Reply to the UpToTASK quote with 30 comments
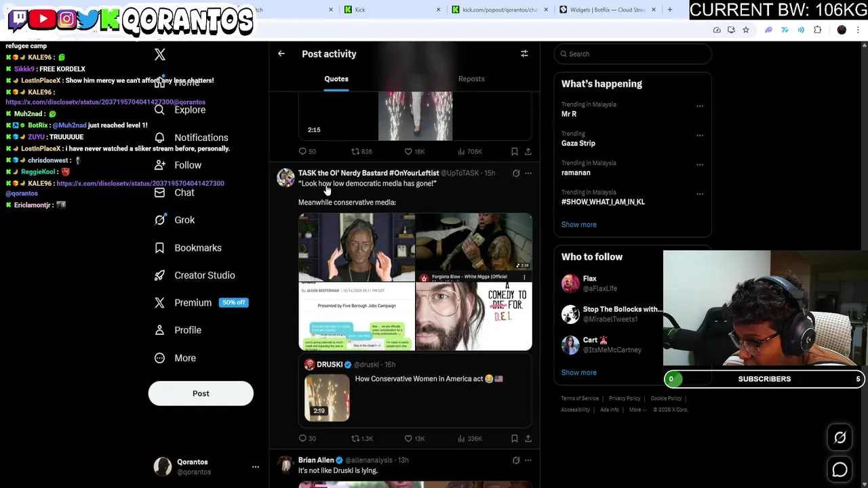 tap(307, 439)
